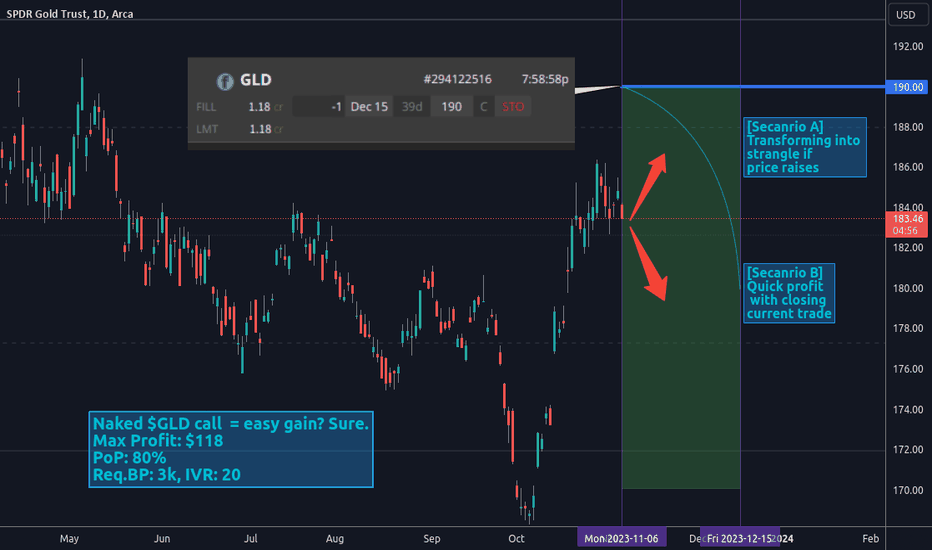The width and height of the screenshot is (932, 550).
Task: Click the 176.00 price axis label
Action: coord(908,369)
